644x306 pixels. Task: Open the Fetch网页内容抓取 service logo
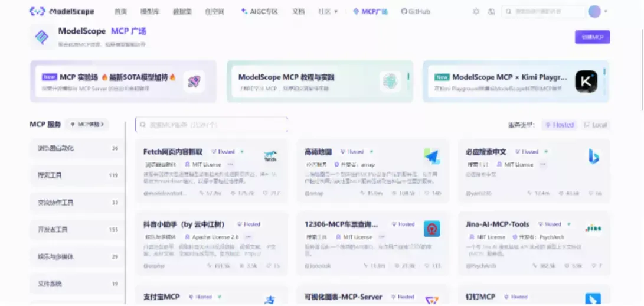point(270,157)
